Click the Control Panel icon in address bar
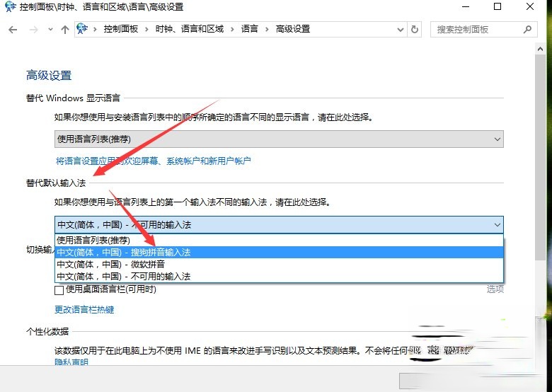 (82, 29)
